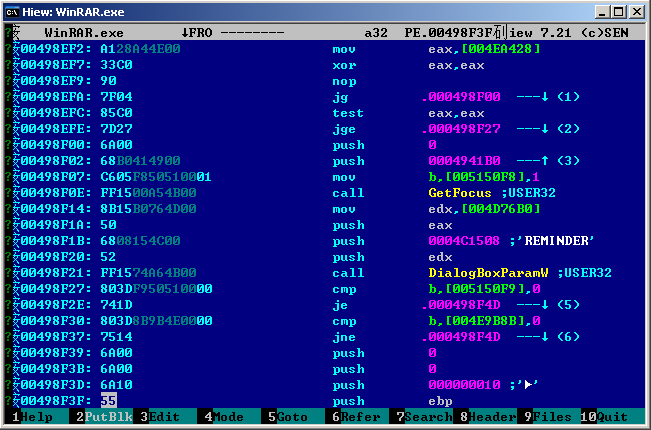The height and width of the screenshot is (430, 651).
Task: Close the Hiew window
Action: pos(636,12)
